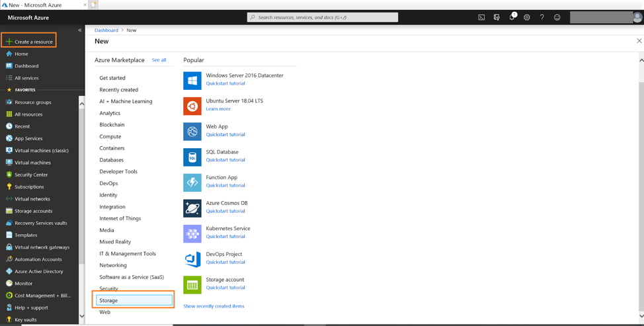
Task: Click the search resources input field
Action: [x=323, y=17]
